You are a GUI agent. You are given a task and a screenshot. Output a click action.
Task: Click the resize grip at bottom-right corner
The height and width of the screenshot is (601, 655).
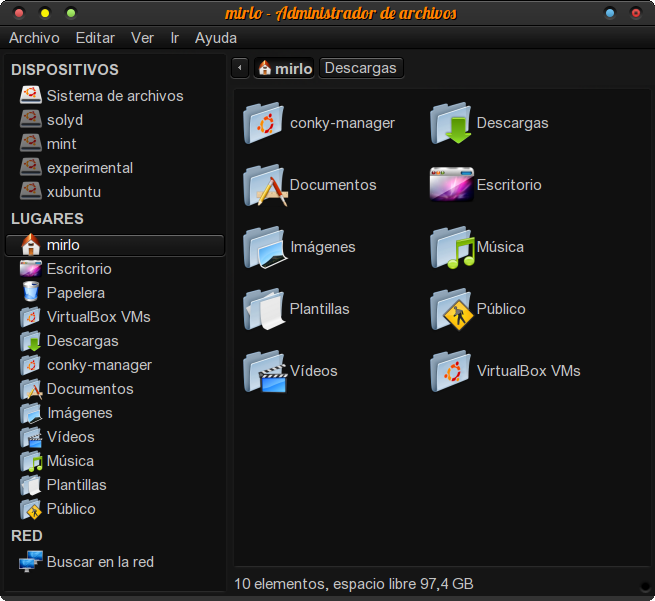[x=645, y=586]
